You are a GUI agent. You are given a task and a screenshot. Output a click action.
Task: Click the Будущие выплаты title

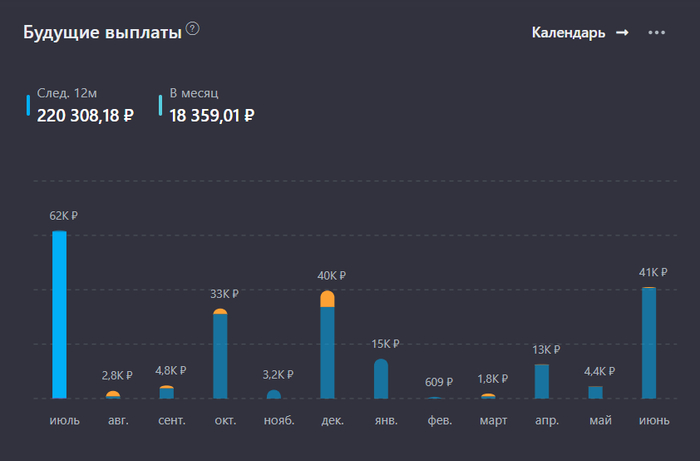click(x=102, y=32)
